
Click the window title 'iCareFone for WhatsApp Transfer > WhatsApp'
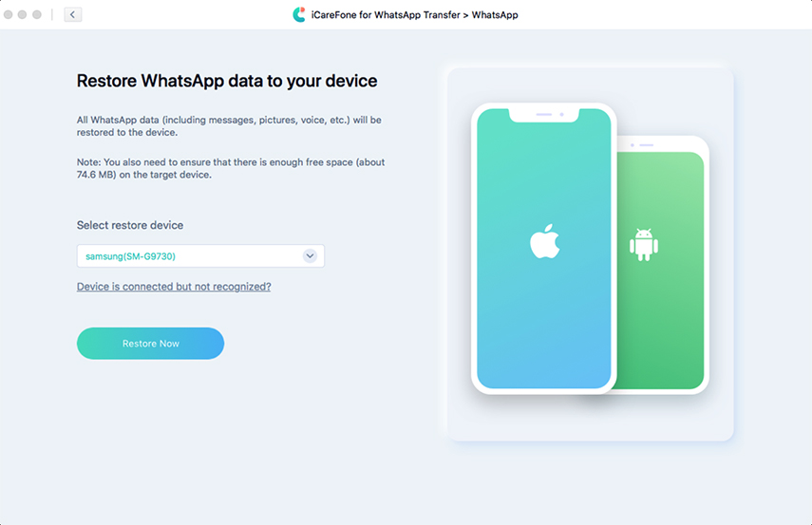point(414,15)
